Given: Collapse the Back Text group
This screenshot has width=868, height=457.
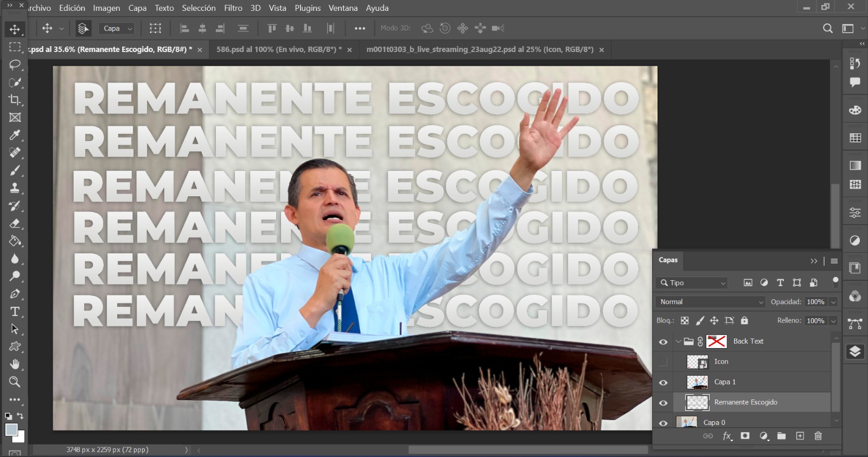Looking at the screenshot, I should click(678, 342).
